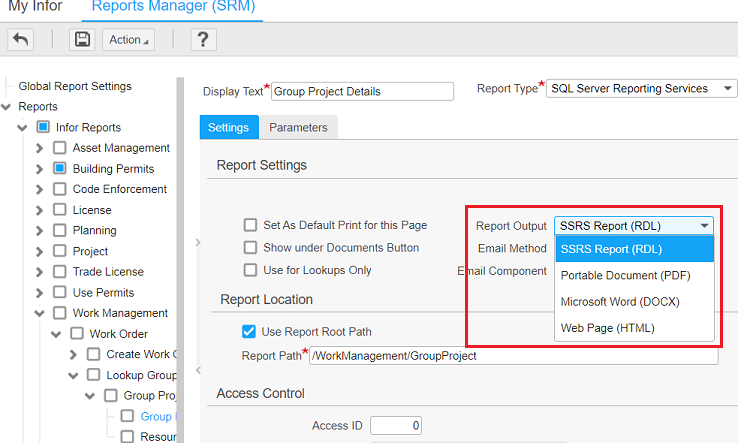
Task: Open the Report Type dropdown
Action: [x=643, y=89]
